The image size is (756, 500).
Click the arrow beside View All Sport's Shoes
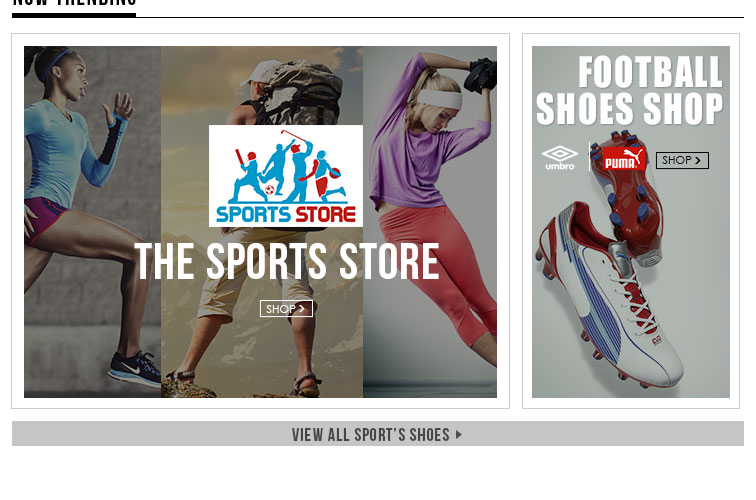coord(459,434)
